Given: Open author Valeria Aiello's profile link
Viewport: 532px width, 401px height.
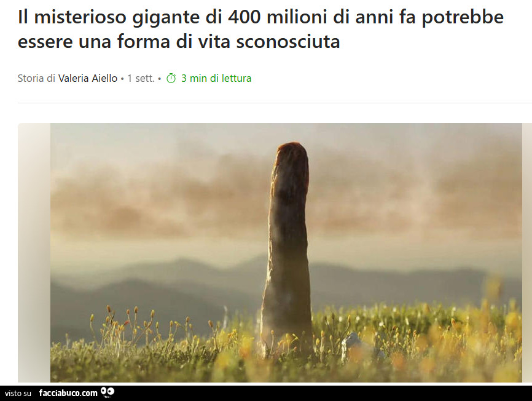Looking at the screenshot, I should click(88, 78).
